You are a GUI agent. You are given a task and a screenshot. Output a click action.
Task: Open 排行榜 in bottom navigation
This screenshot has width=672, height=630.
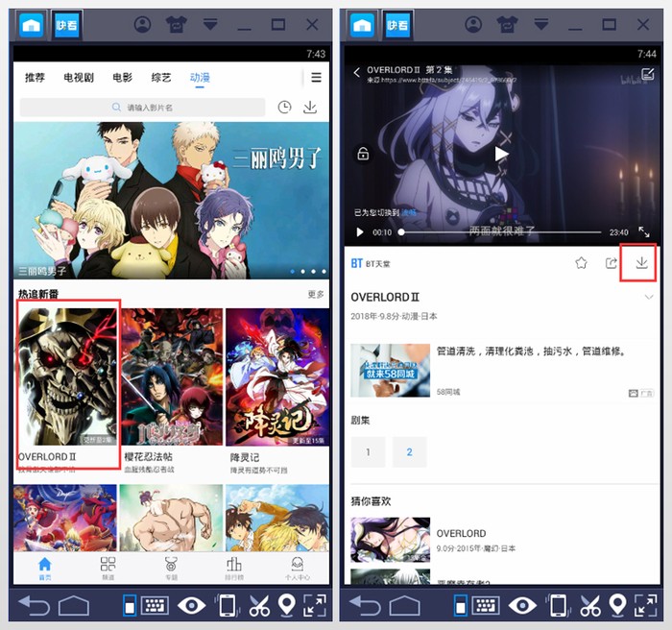233,567
